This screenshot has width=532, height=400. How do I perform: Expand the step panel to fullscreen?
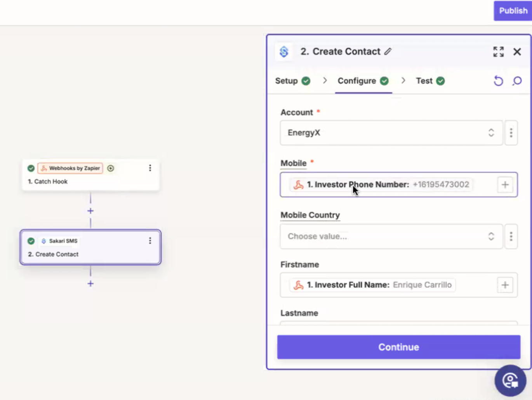click(x=499, y=52)
